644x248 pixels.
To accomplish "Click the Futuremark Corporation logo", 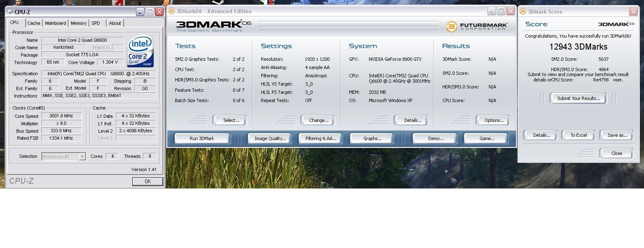I will [477, 26].
